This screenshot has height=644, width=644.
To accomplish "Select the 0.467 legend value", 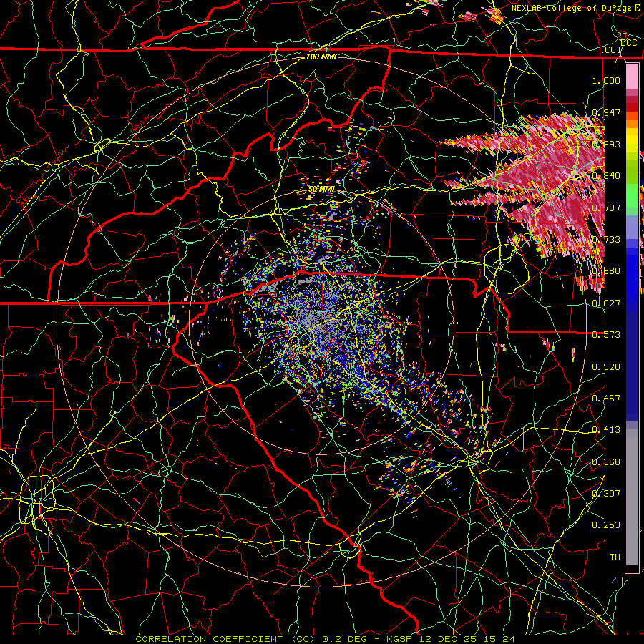I will click(606, 399).
